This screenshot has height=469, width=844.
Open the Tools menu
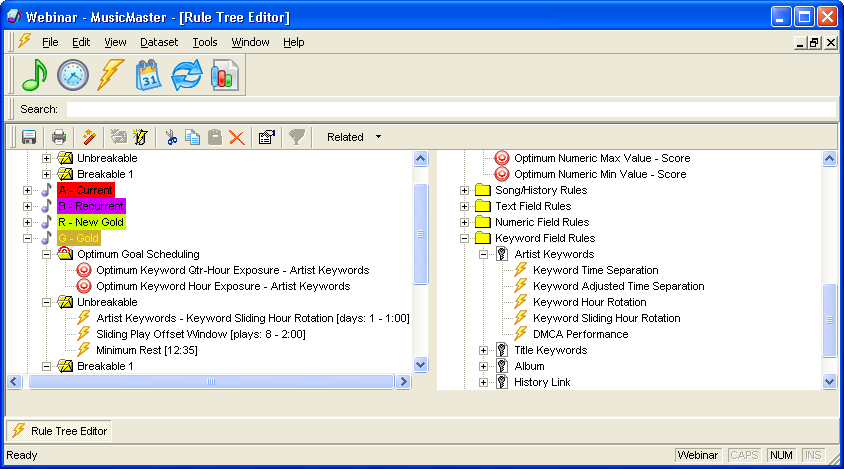click(x=204, y=42)
